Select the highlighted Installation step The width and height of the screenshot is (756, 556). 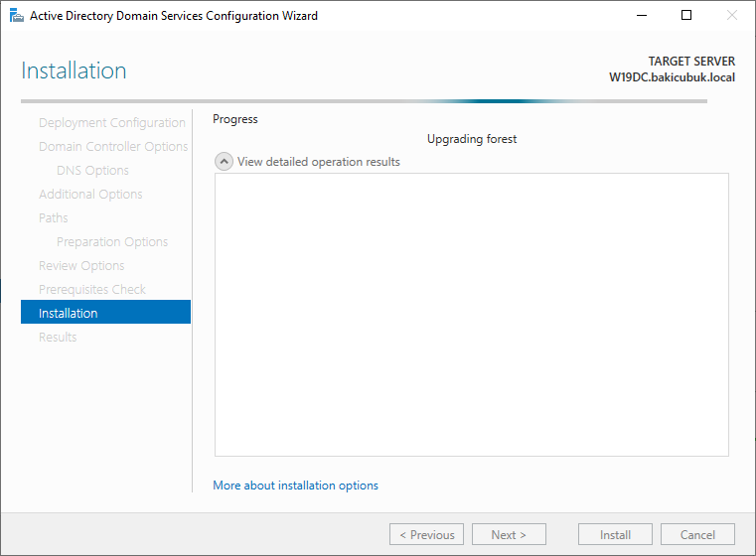pyautogui.click(x=105, y=312)
